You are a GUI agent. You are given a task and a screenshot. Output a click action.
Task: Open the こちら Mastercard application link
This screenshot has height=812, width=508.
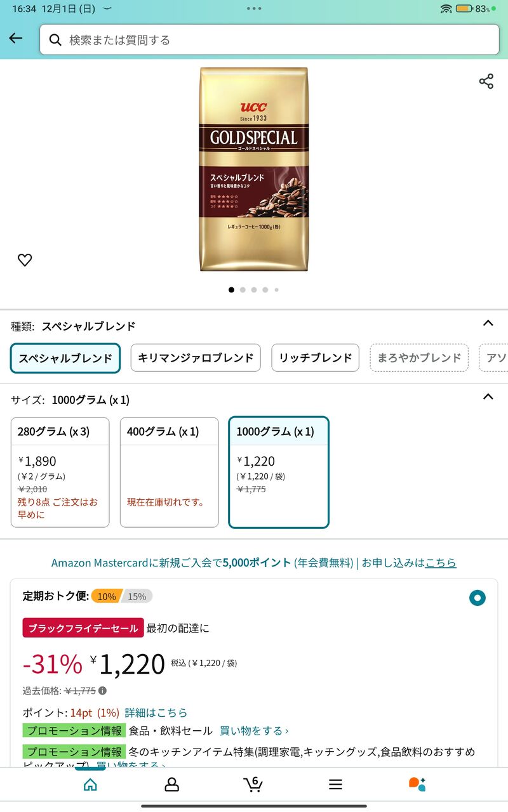[441, 563]
